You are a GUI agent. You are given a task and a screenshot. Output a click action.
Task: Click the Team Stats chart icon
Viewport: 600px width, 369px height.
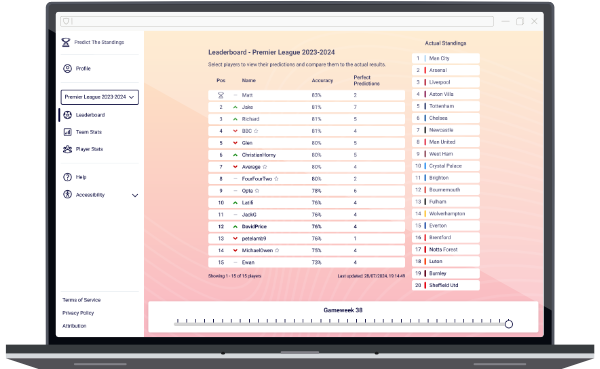click(x=67, y=132)
